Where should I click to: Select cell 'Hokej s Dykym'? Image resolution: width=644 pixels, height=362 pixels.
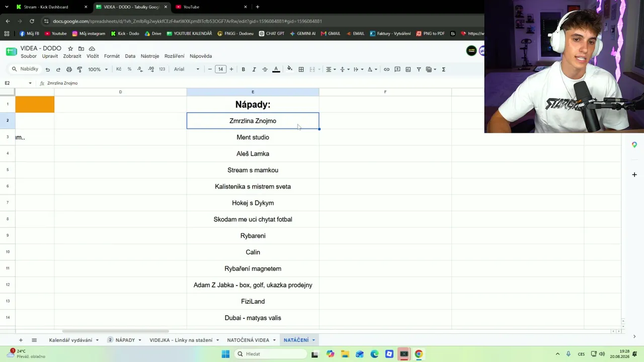point(253,203)
